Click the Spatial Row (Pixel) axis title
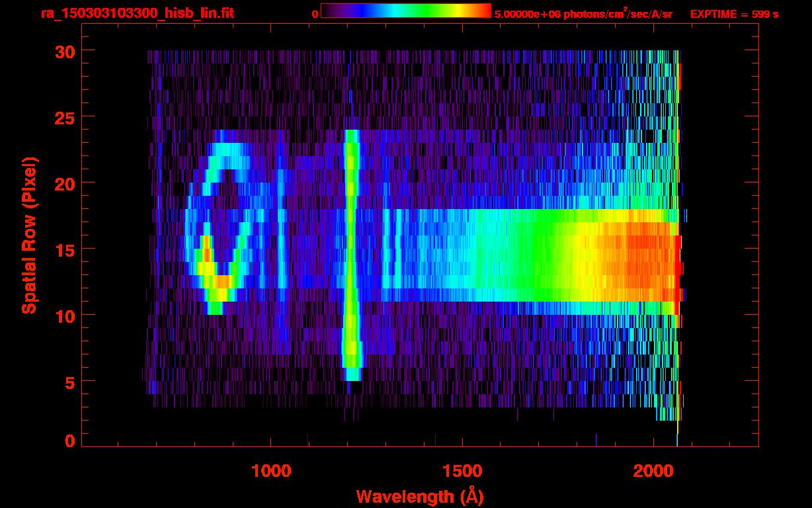The height and width of the screenshot is (508, 812). [x=28, y=235]
